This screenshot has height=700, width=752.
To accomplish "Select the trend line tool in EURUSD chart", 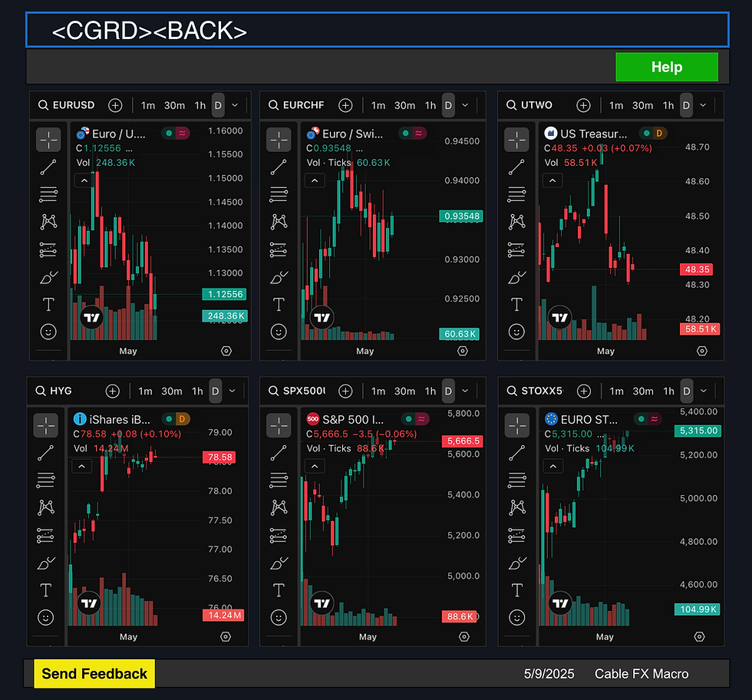I will coord(48,167).
